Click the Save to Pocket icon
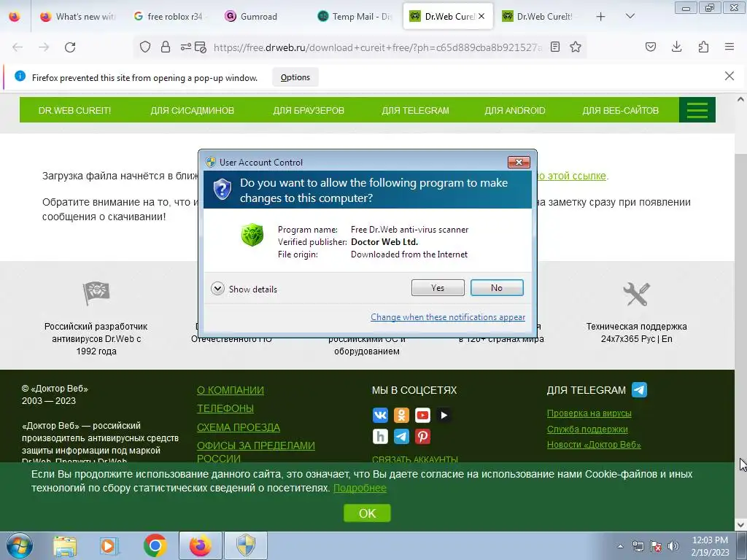 click(x=650, y=47)
